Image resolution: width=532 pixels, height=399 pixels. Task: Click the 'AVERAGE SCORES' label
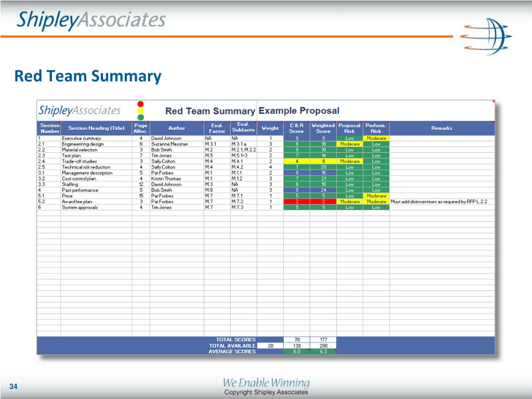pyautogui.click(x=232, y=352)
